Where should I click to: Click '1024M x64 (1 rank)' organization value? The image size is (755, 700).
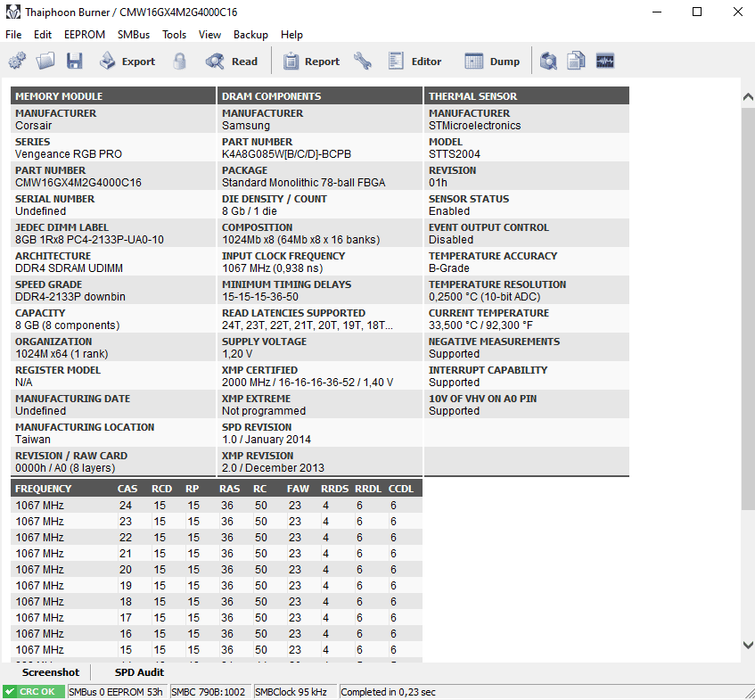point(62,354)
